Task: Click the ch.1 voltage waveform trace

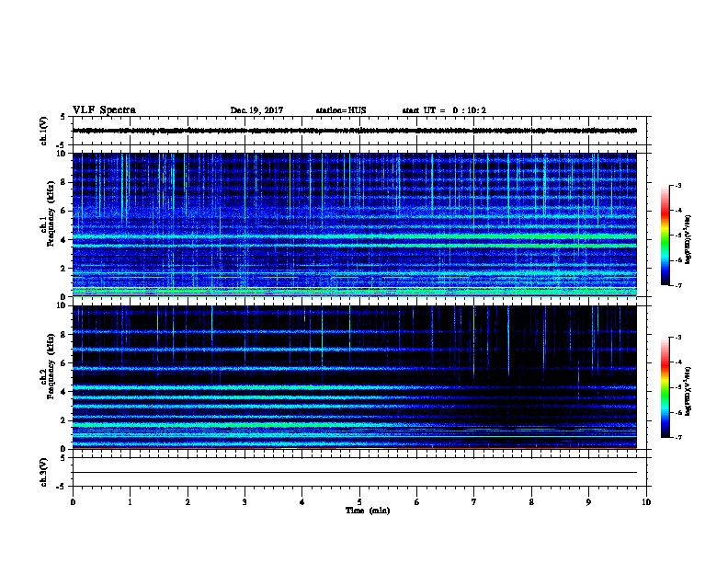Action: coord(355,131)
